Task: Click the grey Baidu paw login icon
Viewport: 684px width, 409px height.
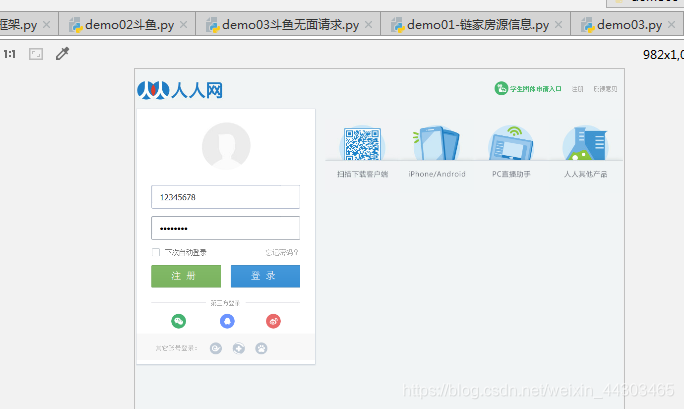Action: [261, 348]
